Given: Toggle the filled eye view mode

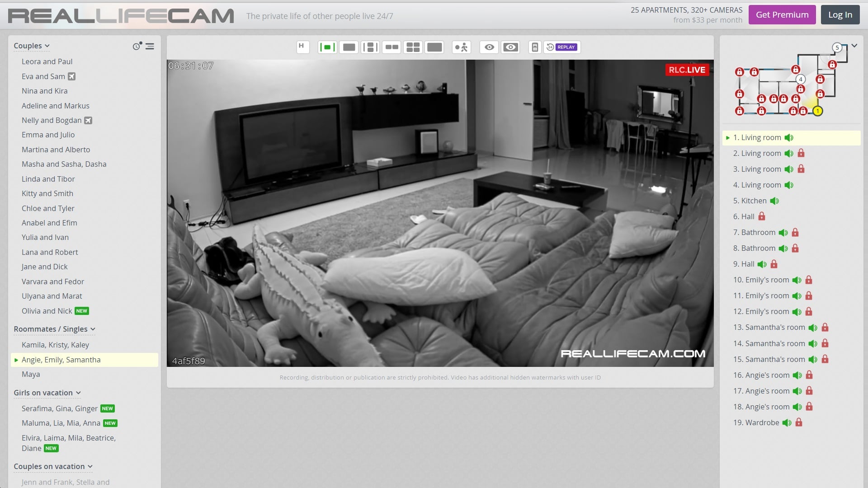Looking at the screenshot, I should pos(510,47).
